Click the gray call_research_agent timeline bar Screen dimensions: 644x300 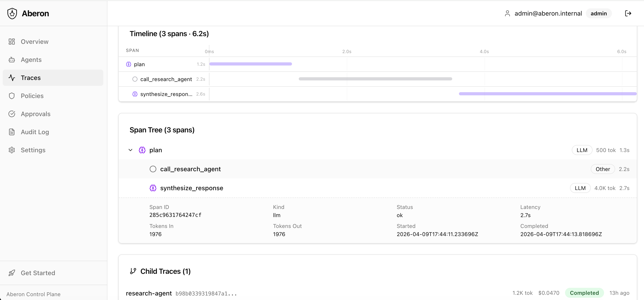point(375,79)
